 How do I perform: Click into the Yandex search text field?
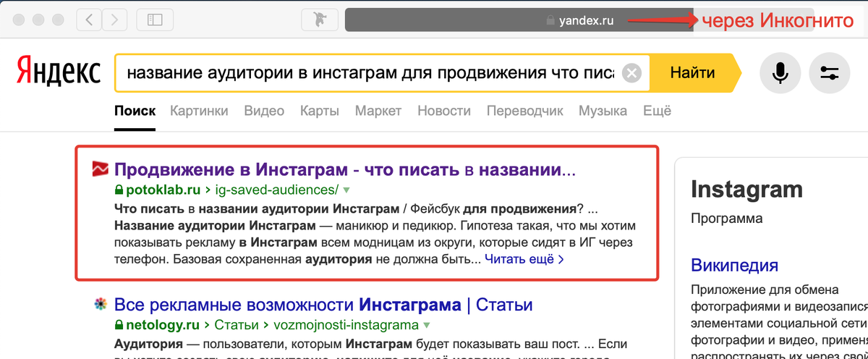click(369, 73)
